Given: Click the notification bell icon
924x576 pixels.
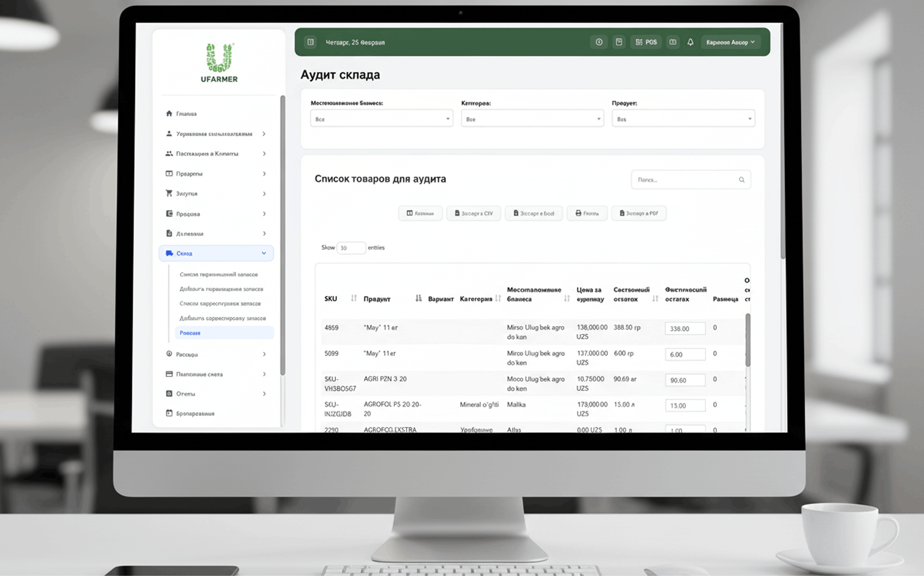Looking at the screenshot, I should click(690, 42).
